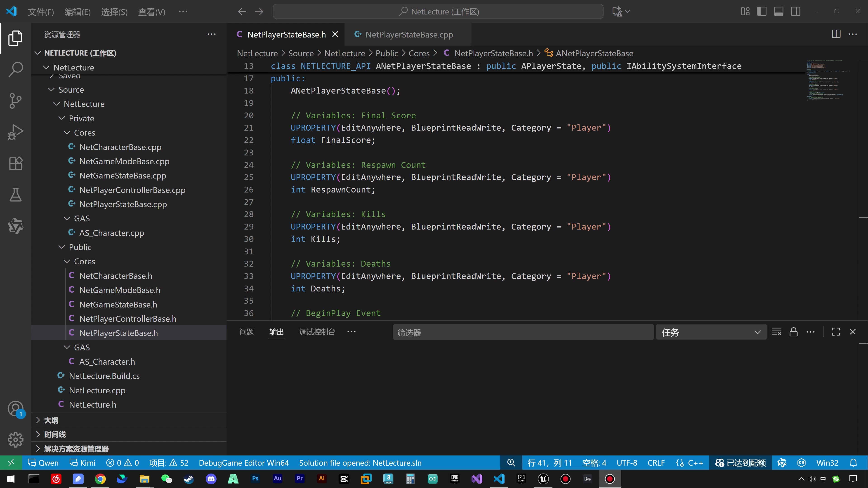
Task: Click ANetPlayerStateBase breadcrumb symbol
Action: 594,53
